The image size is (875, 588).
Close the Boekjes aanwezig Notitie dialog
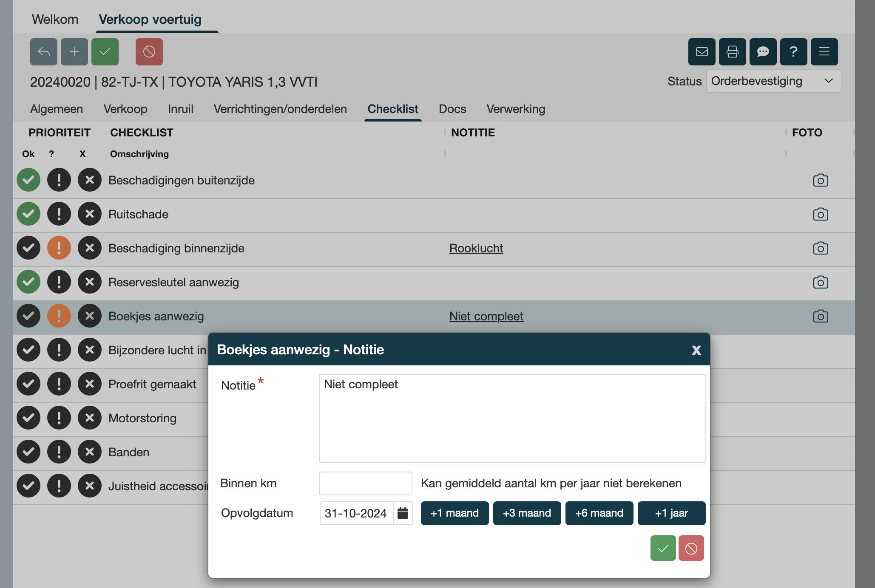(696, 350)
